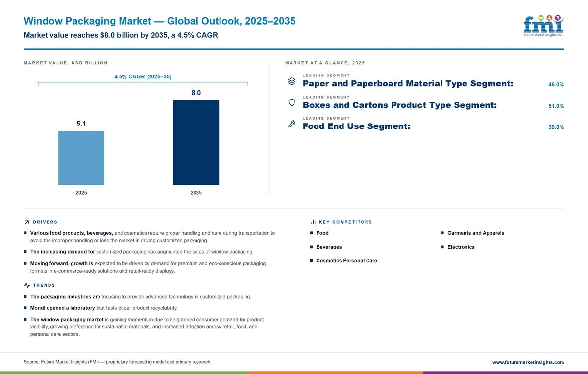Click the bar chart icon beside Key Competitors
The width and height of the screenshot is (588, 374).
[313, 222]
